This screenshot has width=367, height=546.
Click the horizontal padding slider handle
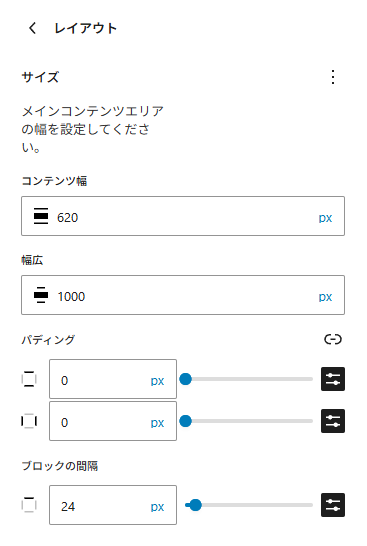pyautogui.click(x=186, y=421)
